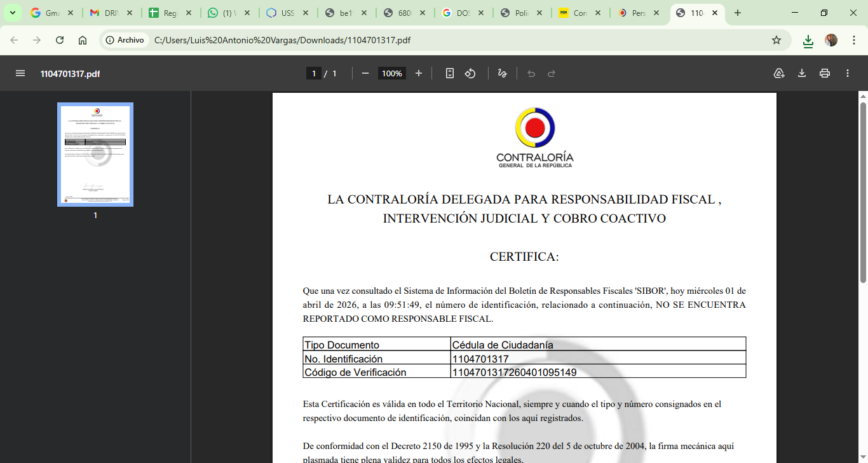Download the PDF file

802,73
